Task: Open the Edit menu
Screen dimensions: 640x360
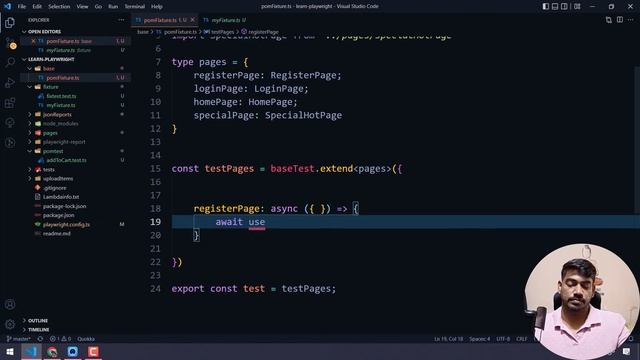Action: coord(37,7)
